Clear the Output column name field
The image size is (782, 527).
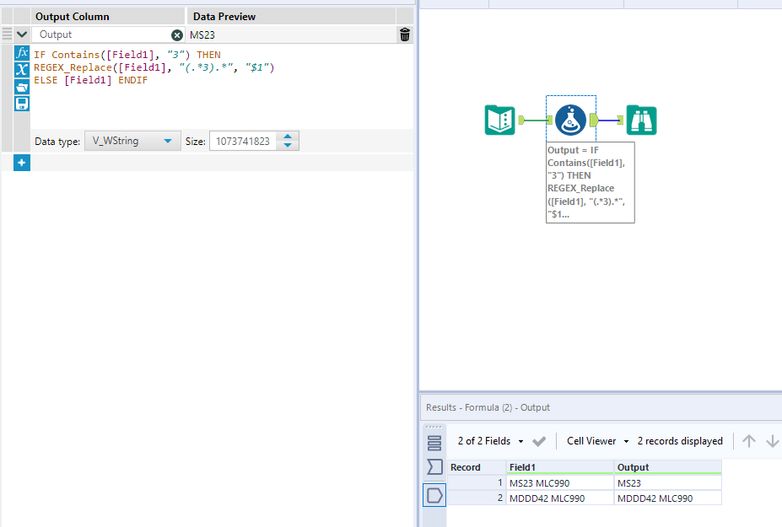point(177,35)
